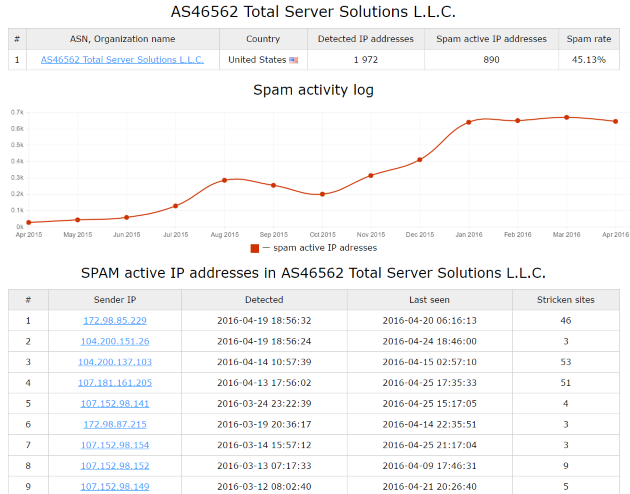Select the Dec 2015 data point on chart
630x494 pixels.
point(420,160)
